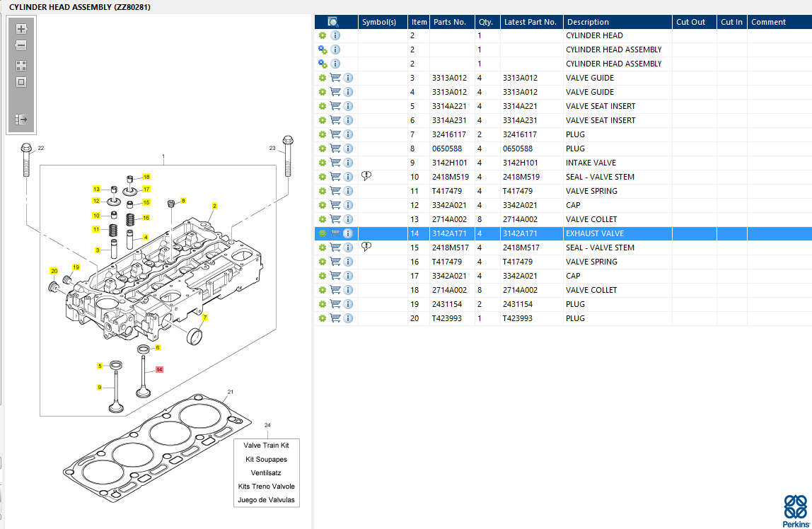This screenshot has width=812, height=529.
Task: Click the Latest Part No. column header
Action: [530, 22]
